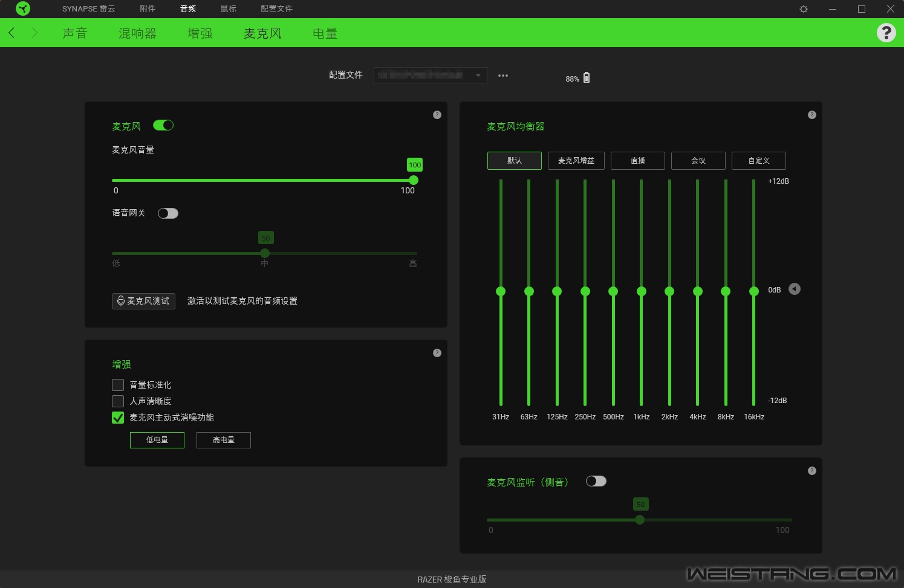Reset equalizer bands with the circular arrow icon
The image size is (904, 588).
(795, 289)
